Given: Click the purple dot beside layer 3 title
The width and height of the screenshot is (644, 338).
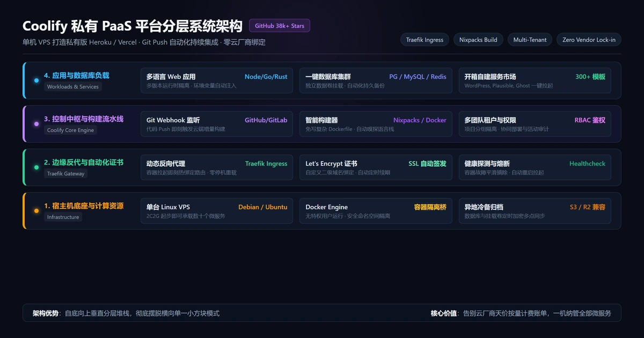Looking at the screenshot, I should tap(36, 124).
